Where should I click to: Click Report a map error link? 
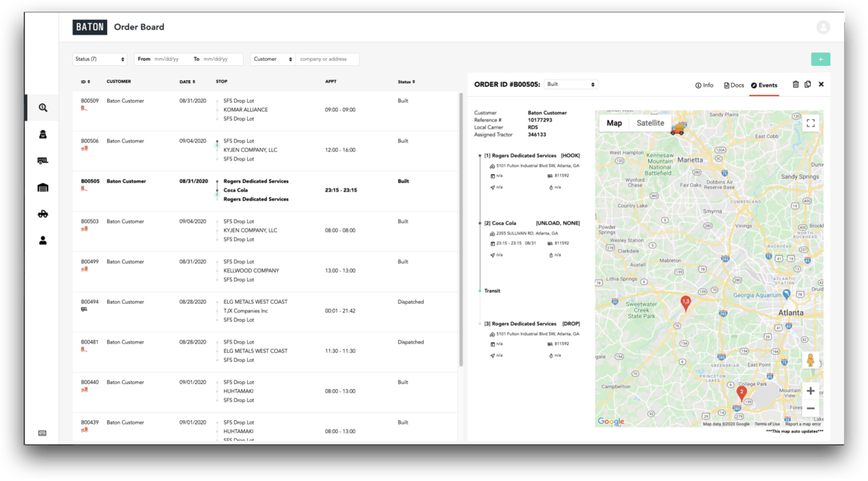(804, 424)
